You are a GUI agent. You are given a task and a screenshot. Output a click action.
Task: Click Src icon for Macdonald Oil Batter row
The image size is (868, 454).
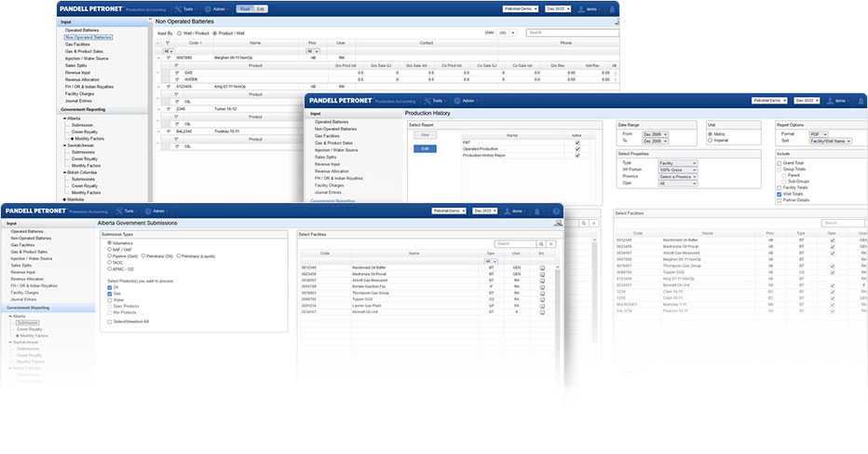[542, 268]
